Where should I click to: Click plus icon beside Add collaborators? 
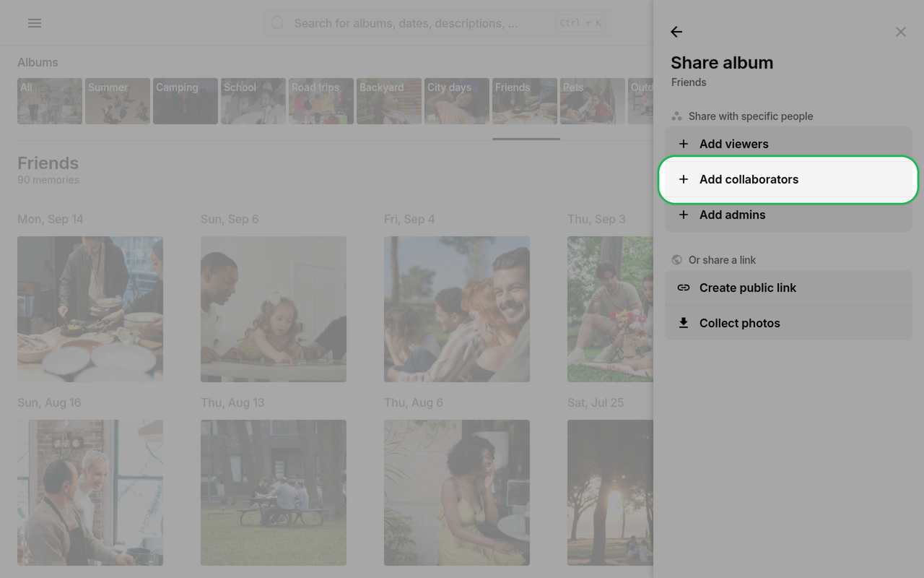point(684,179)
